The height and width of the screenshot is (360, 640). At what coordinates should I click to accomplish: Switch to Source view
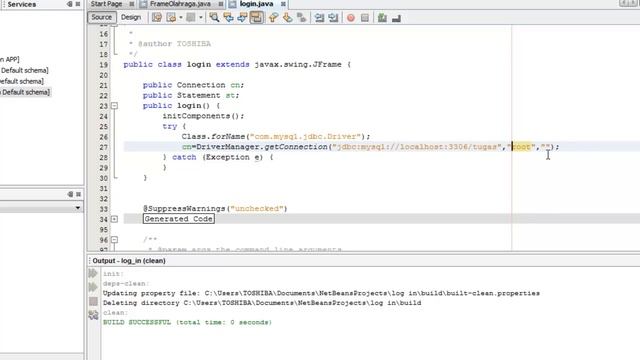[102, 17]
